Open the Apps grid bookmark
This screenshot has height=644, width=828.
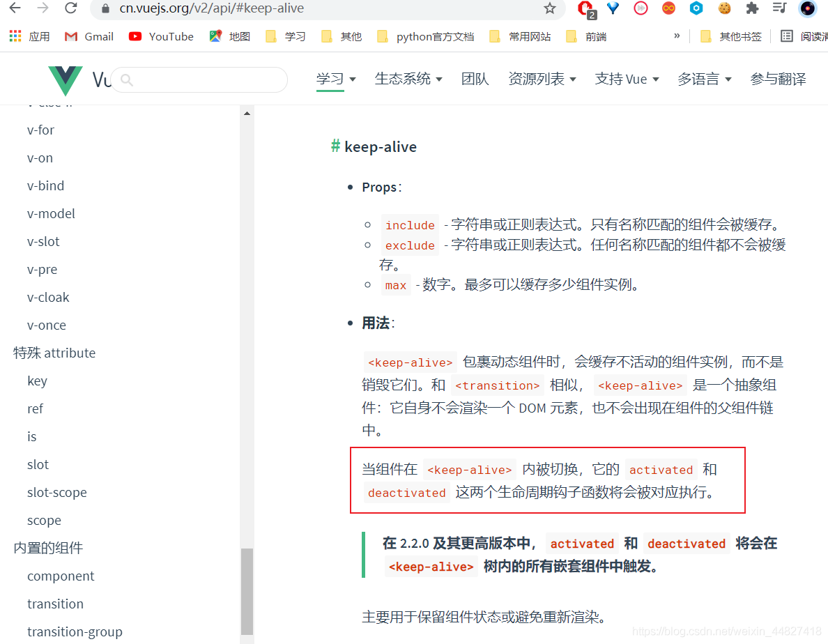pos(29,36)
